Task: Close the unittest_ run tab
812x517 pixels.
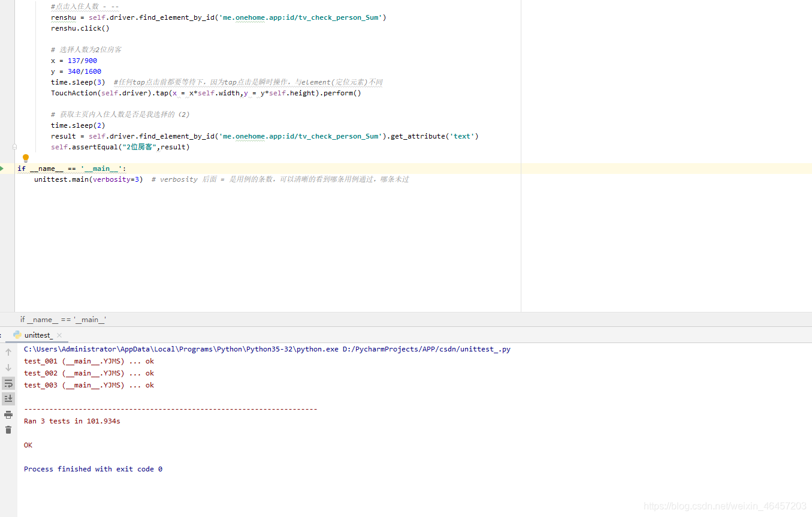Action: click(59, 335)
